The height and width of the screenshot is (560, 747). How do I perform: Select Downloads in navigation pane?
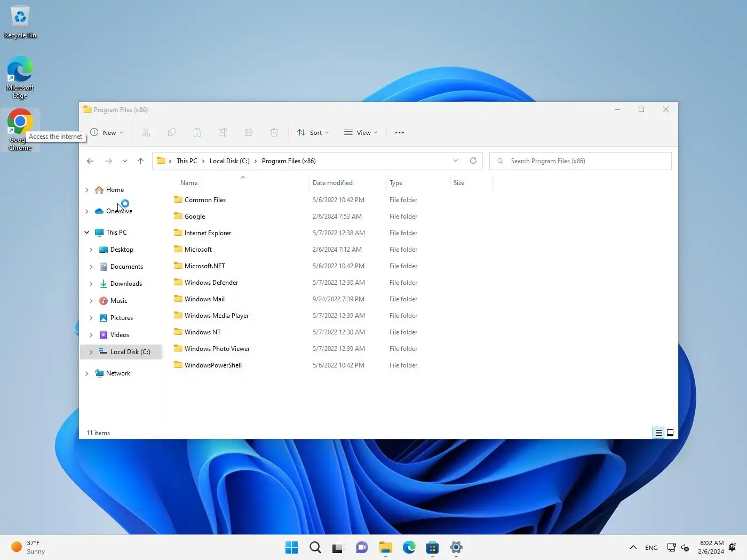click(126, 284)
